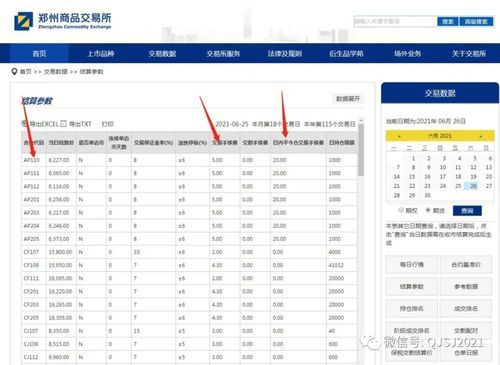Open the 成交排名 page
500x365 pixels.
tap(466, 309)
